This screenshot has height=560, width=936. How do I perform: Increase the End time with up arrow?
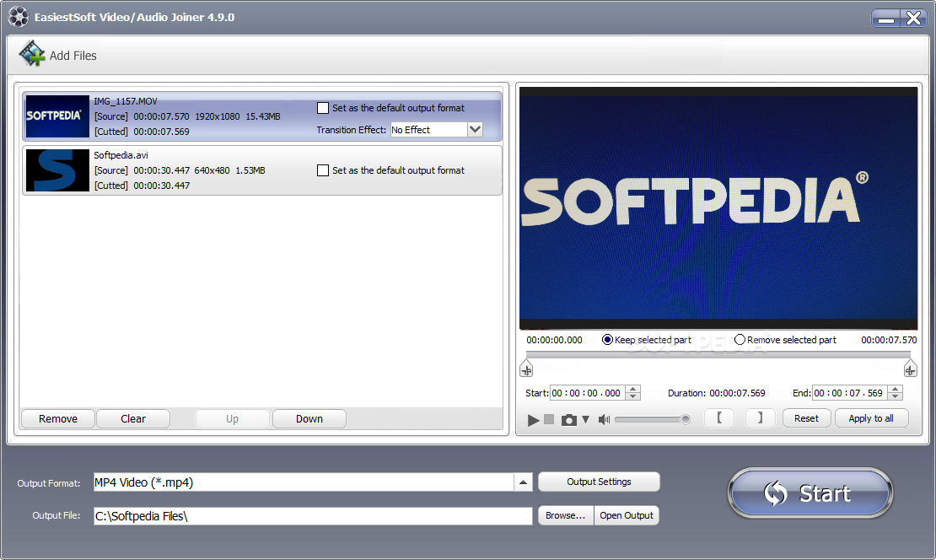(895, 390)
